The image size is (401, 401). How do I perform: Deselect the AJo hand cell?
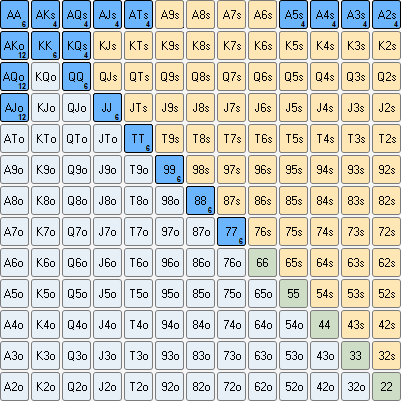pyautogui.click(x=14, y=108)
